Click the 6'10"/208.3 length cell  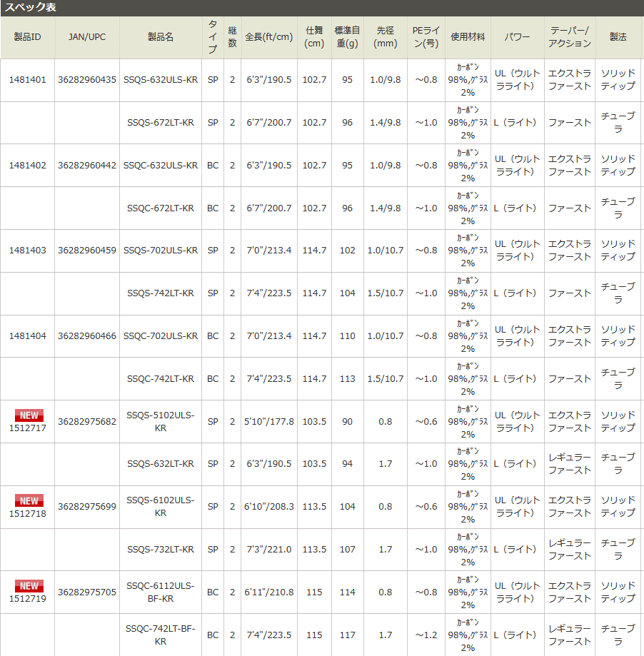tap(268, 506)
